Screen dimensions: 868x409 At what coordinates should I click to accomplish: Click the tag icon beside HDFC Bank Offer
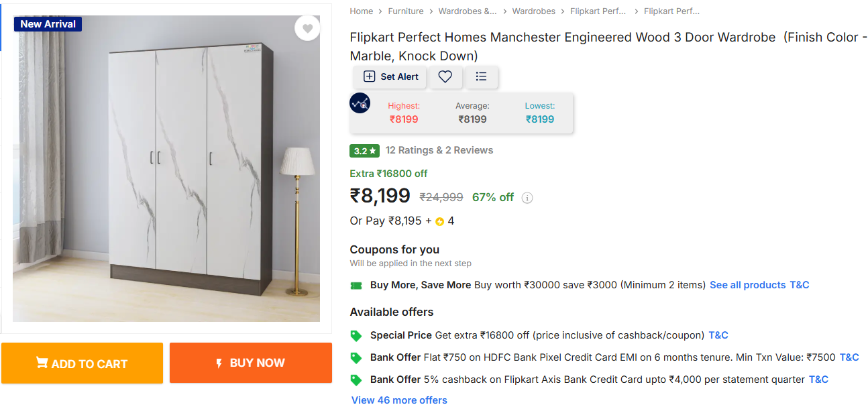tap(356, 357)
